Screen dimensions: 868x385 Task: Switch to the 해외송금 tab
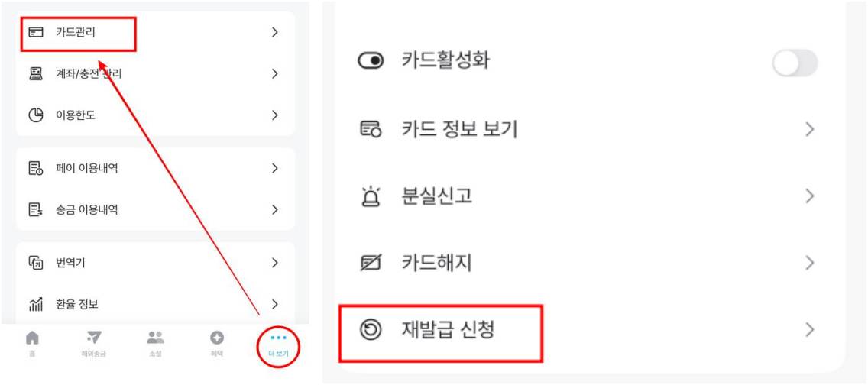coord(93,343)
